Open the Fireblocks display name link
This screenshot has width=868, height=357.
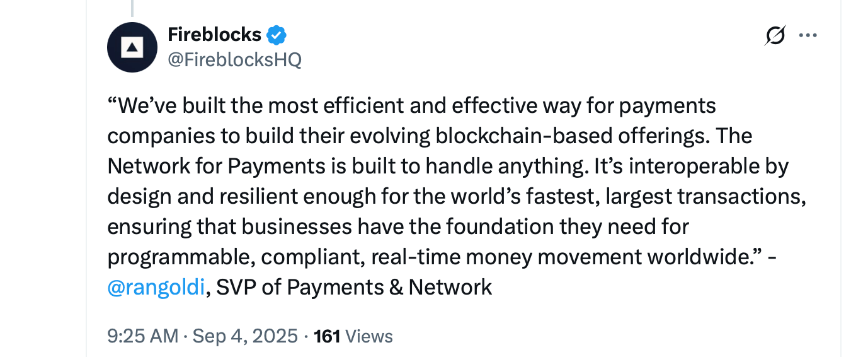214,35
